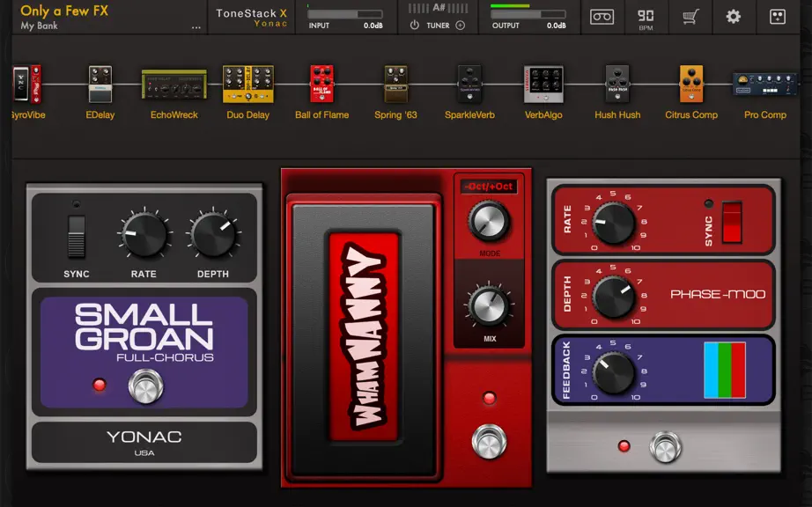Image resolution: width=812 pixels, height=507 pixels.
Task: Select the EDelay pedal thumbnail
Action: [100, 84]
